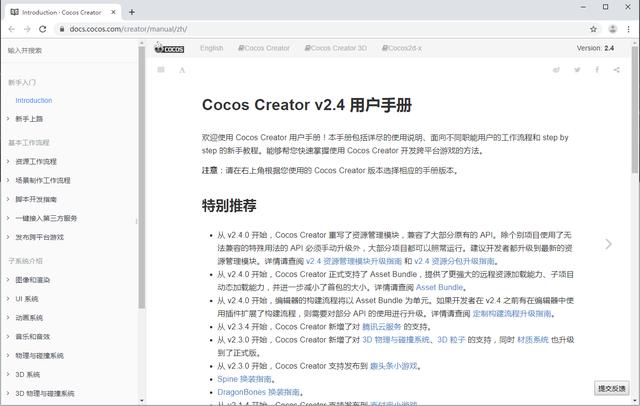The image size is (640, 406).
Task: Switch documentation language to English
Action: click(211, 48)
